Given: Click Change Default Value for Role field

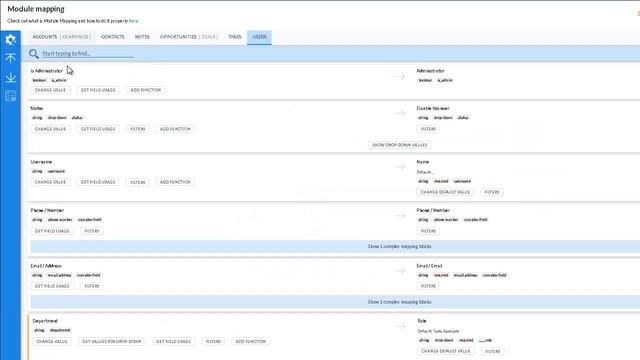Looking at the screenshot, I should [446, 351].
